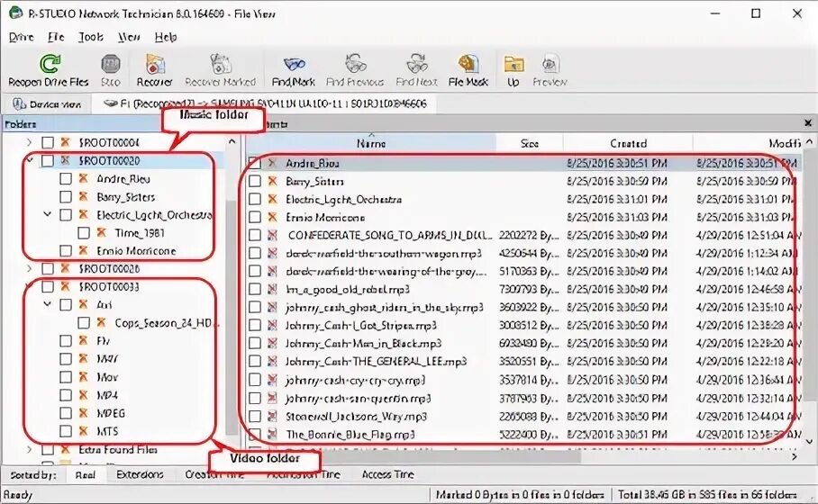Screen dimensions: 818x504
Task: Select derek-warfield-the-southern-wagon.mp3 file
Action: coord(384,253)
